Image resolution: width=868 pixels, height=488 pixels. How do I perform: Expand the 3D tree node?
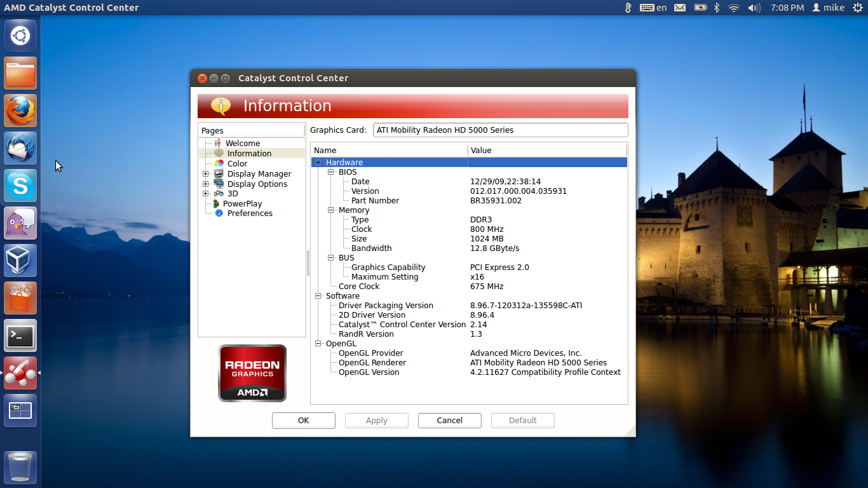tap(206, 193)
